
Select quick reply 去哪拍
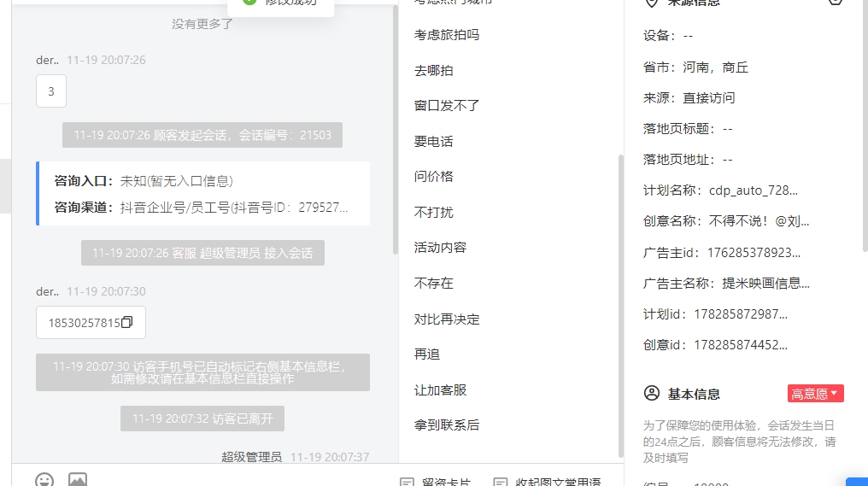tap(433, 70)
